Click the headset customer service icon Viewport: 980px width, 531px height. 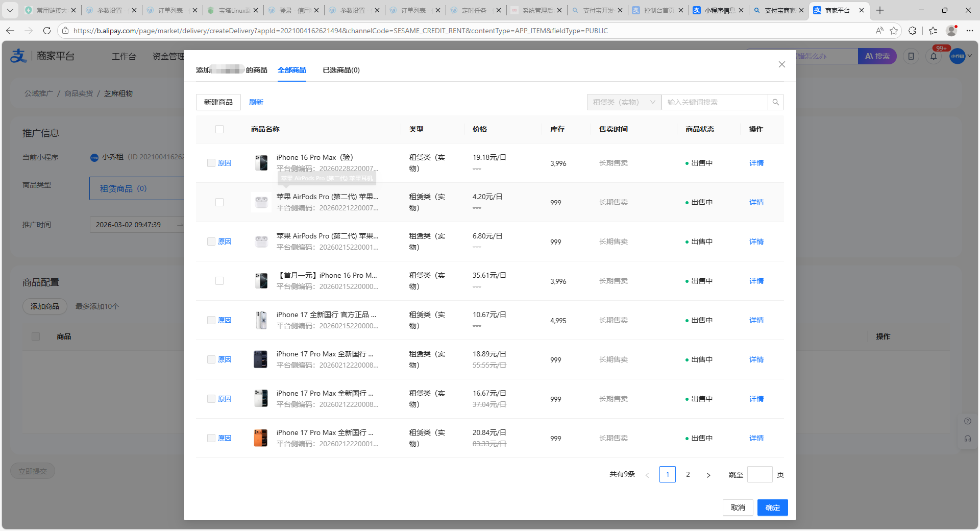click(x=967, y=439)
